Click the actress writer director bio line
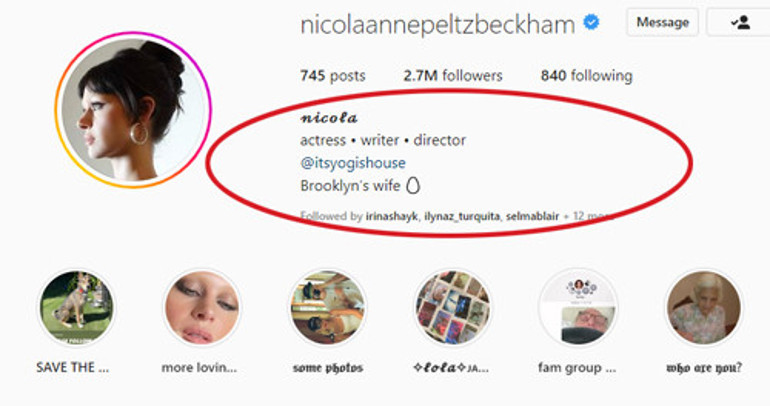Image resolution: width=770 pixels, height=406 pixels. click(383, 140)
